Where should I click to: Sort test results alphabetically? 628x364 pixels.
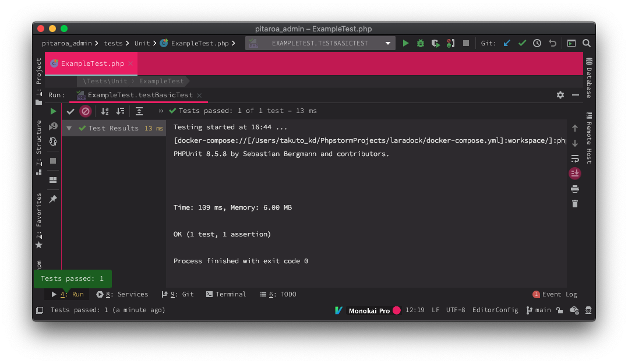(x=105, y=111)
